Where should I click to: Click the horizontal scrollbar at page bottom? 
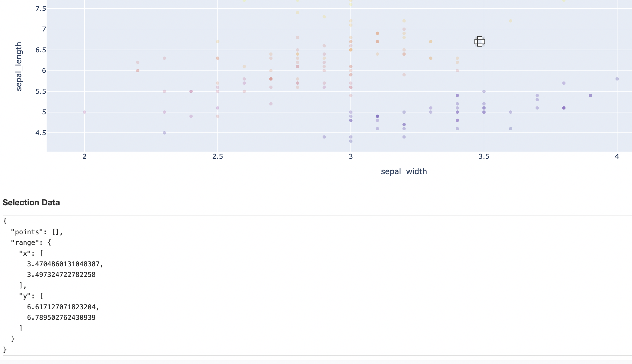tap(316, 362)
